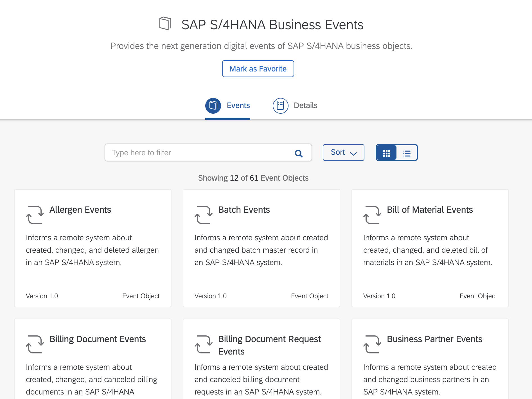Click 'Version 1.0' on Bill of Material card

379,296
